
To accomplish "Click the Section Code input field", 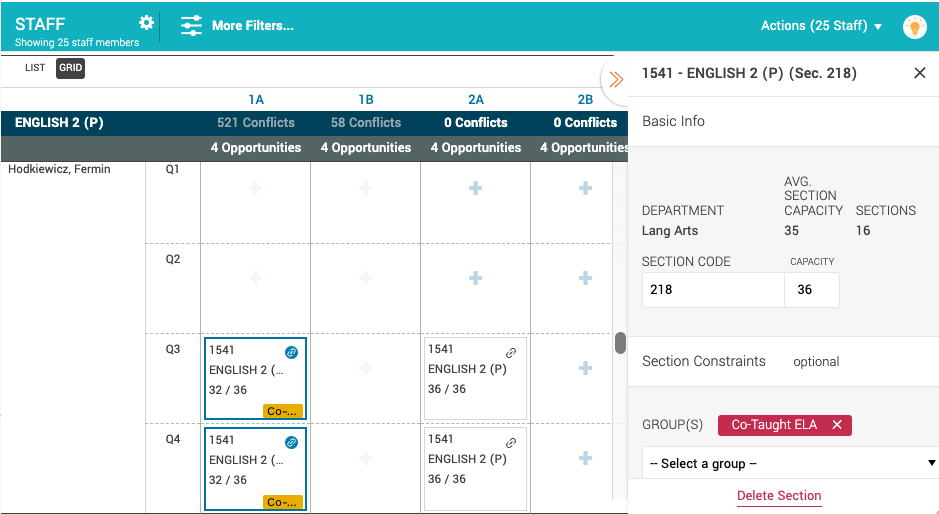I will click(x=712, y=290).
